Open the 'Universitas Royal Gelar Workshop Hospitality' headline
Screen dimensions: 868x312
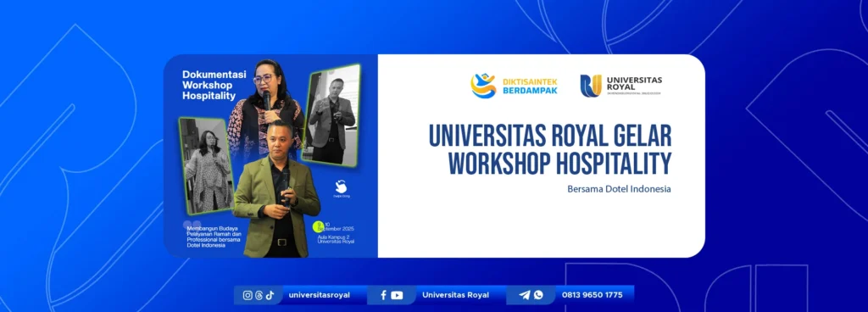tap(550, 150)
